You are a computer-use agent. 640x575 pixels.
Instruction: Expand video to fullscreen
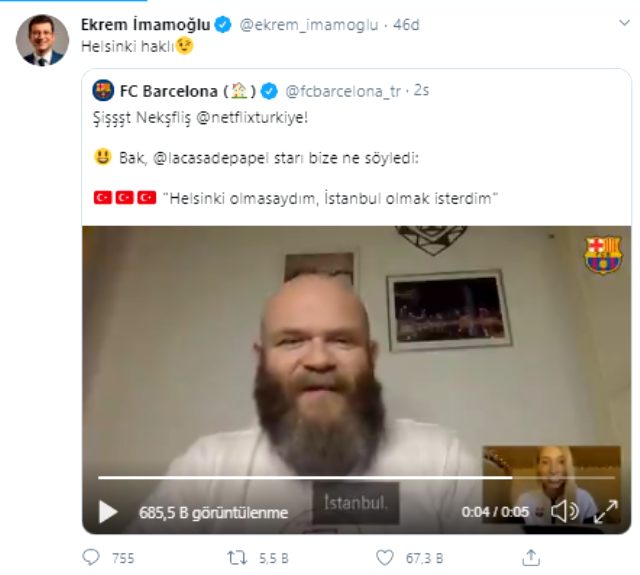[606, 512]
